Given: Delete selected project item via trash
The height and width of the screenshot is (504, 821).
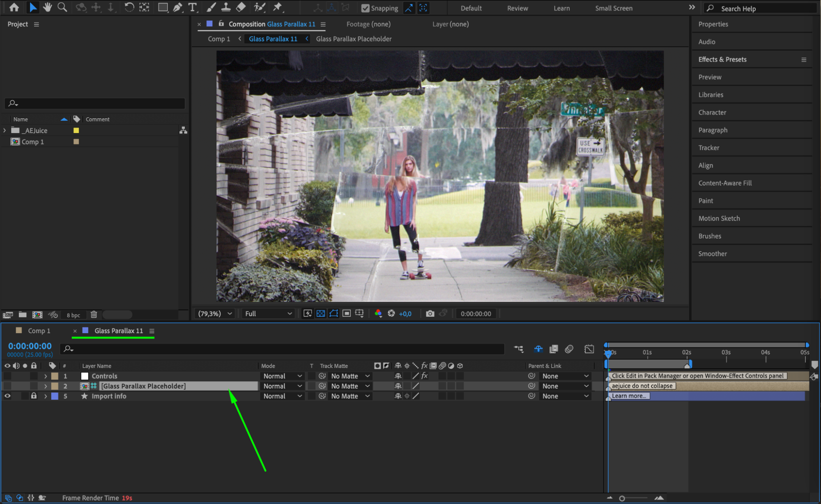Looking at the screenshot, I should [x=94, y=315].
